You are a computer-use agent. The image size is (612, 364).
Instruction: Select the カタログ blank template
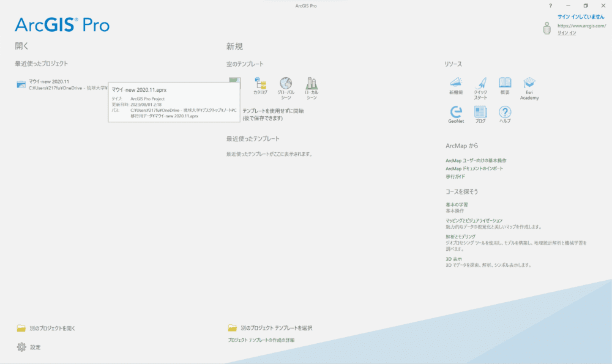[x=260, y=86]
